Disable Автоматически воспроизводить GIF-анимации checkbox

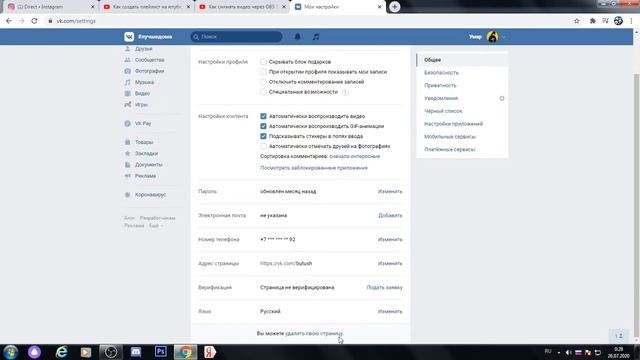point(263,126)
